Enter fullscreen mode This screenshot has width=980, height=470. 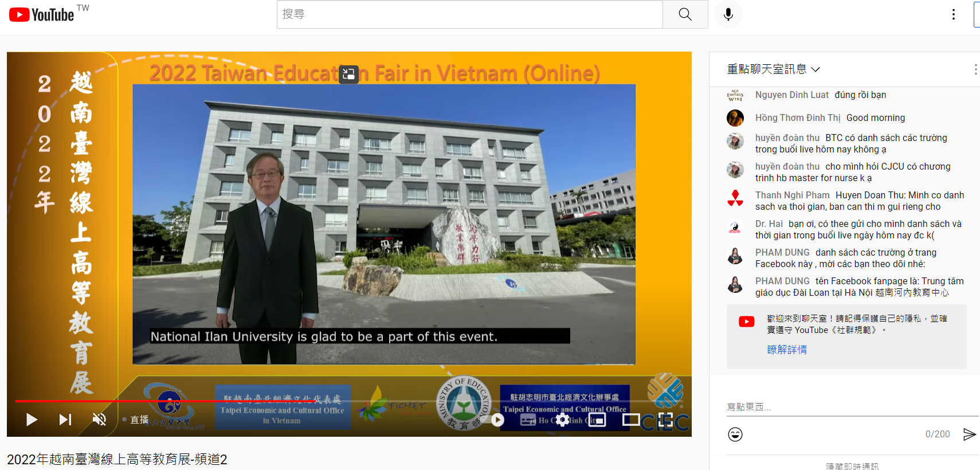pos(665,420)
